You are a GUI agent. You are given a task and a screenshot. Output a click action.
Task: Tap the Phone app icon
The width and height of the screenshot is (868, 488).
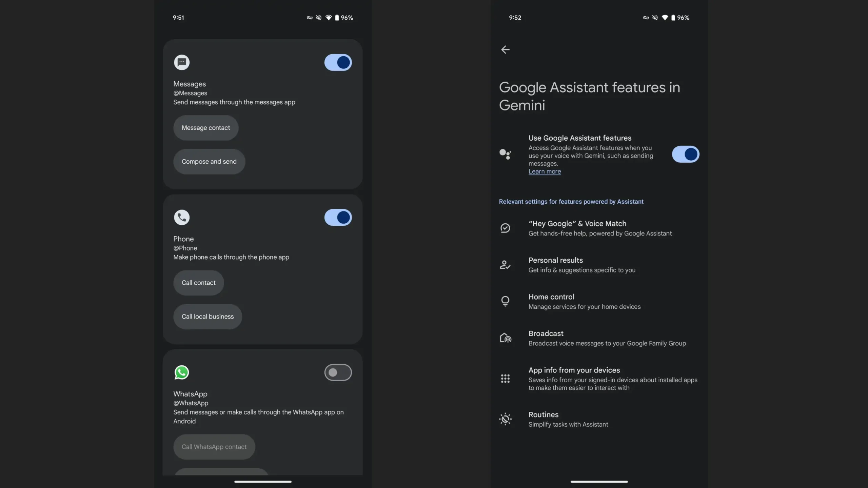click(182, 217)
